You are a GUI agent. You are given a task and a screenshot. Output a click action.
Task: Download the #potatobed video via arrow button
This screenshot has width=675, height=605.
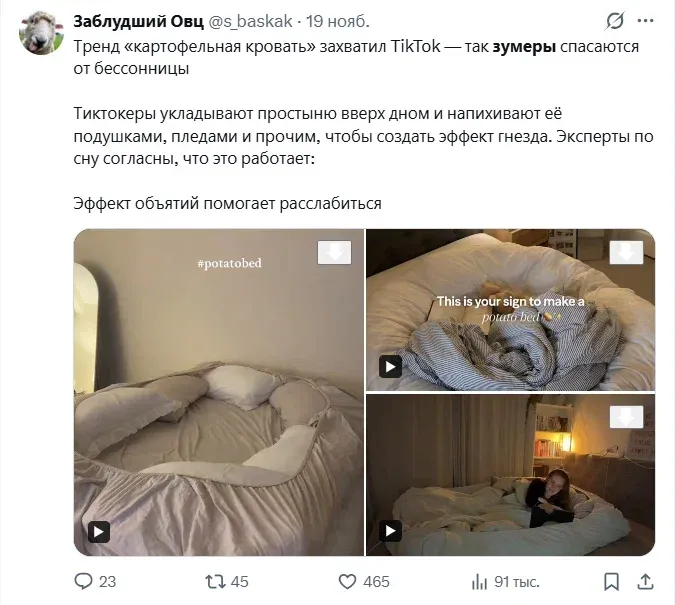click(x=334, y=252)
